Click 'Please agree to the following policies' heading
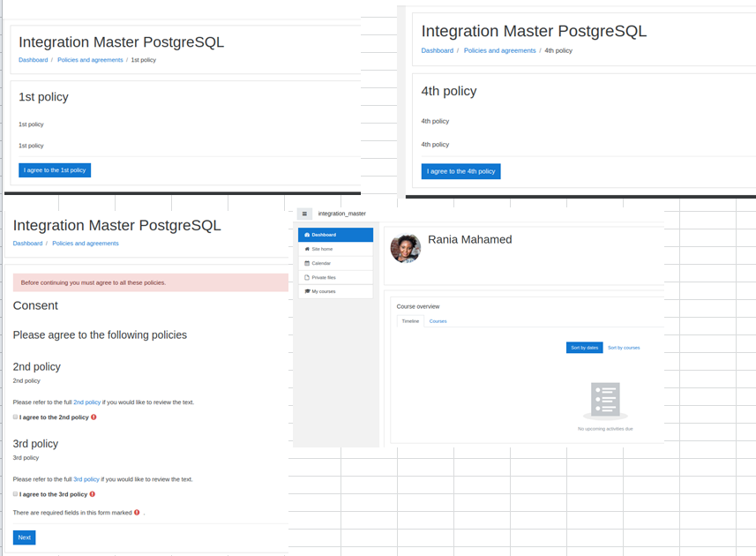756x556 pixels. tap(100, 335)
